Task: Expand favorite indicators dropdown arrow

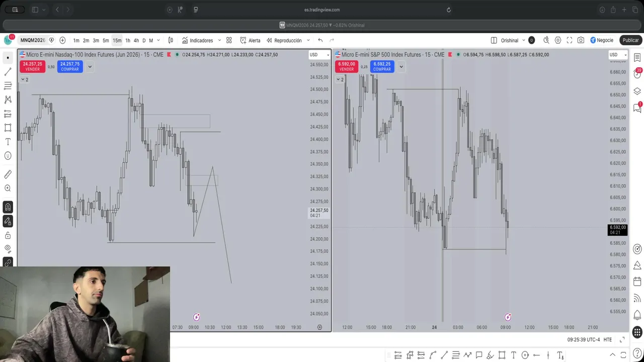Action: click(x=219, y=40)
